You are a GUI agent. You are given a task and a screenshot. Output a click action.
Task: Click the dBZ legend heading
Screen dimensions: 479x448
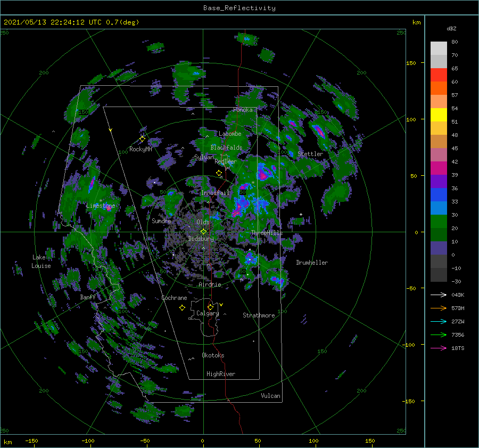tap(451, 28)
